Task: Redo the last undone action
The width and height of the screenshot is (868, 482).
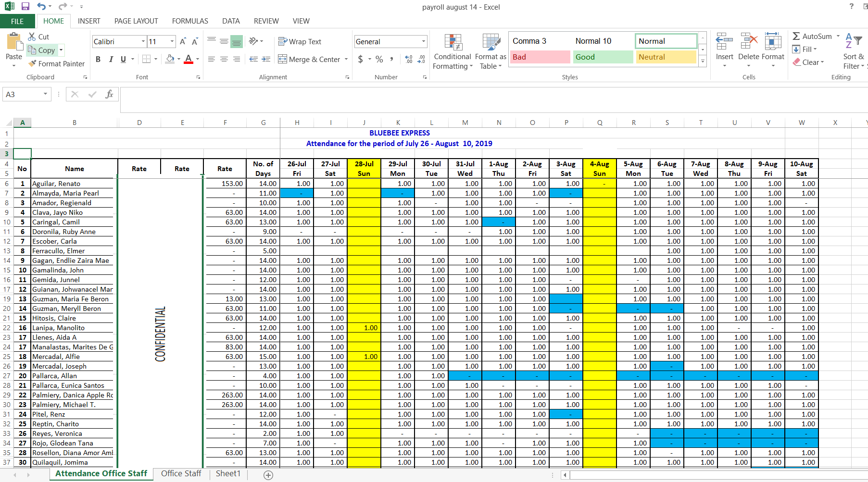Action: click(63, 7)
